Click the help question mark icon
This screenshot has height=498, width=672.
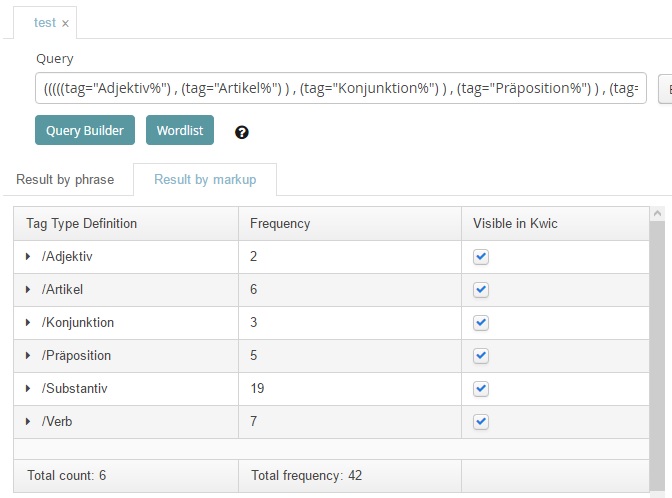click(x=241, y=132)
